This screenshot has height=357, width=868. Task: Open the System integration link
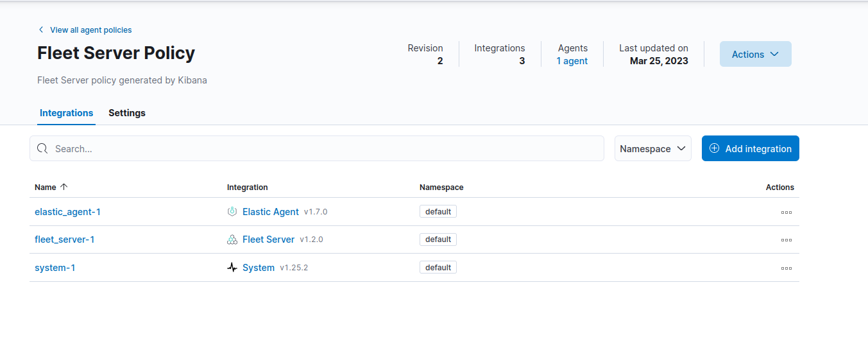coord(259,268)
